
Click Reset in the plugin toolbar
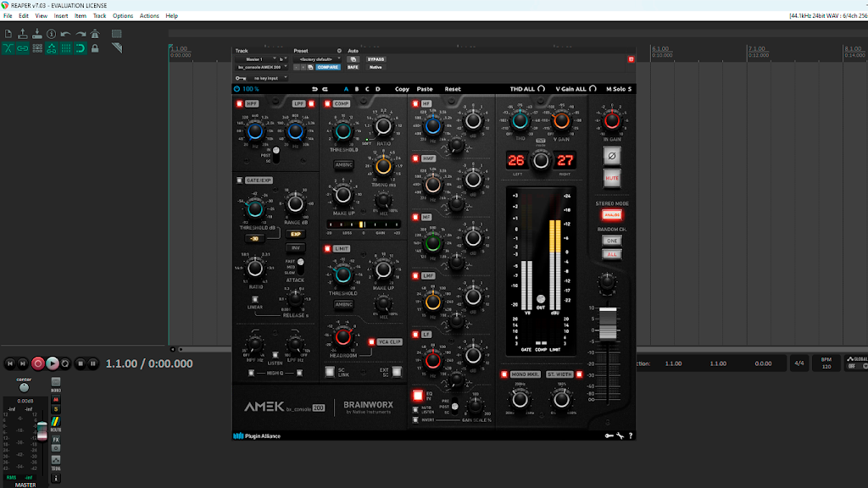pos(453,89)
